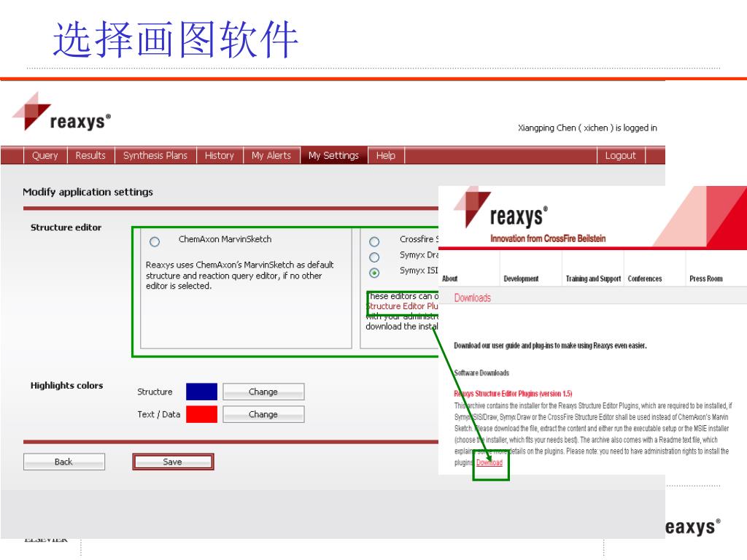The image size is (747, 560).
Task: Click Reaxys Structure Editor Plugins version 1.5 title
Action: [513, 393]
